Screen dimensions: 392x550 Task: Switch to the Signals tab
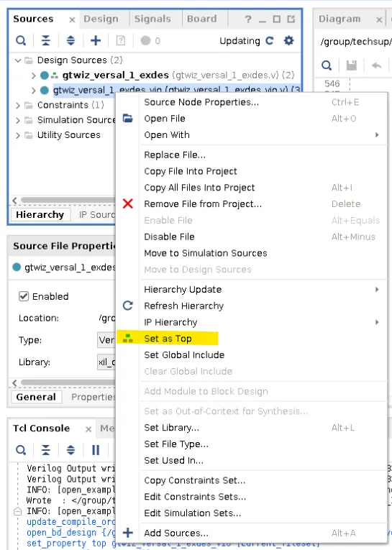(x=152, y=19)
